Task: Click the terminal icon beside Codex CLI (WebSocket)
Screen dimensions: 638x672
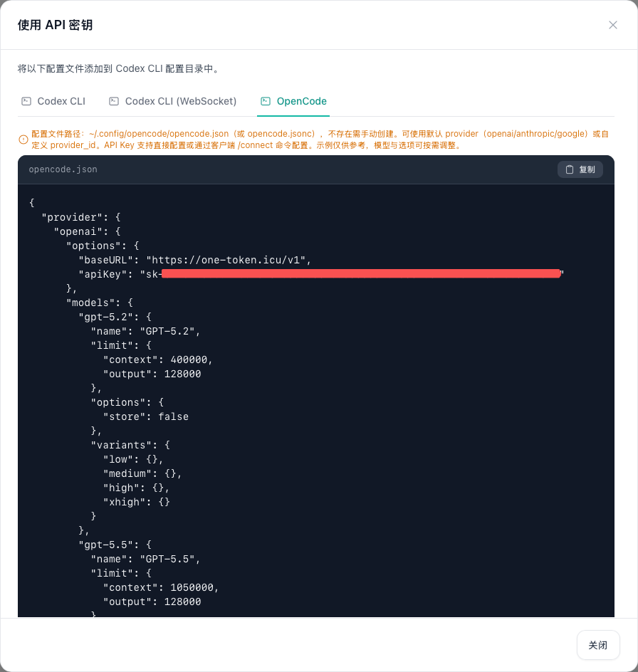Action: point(114,101)
